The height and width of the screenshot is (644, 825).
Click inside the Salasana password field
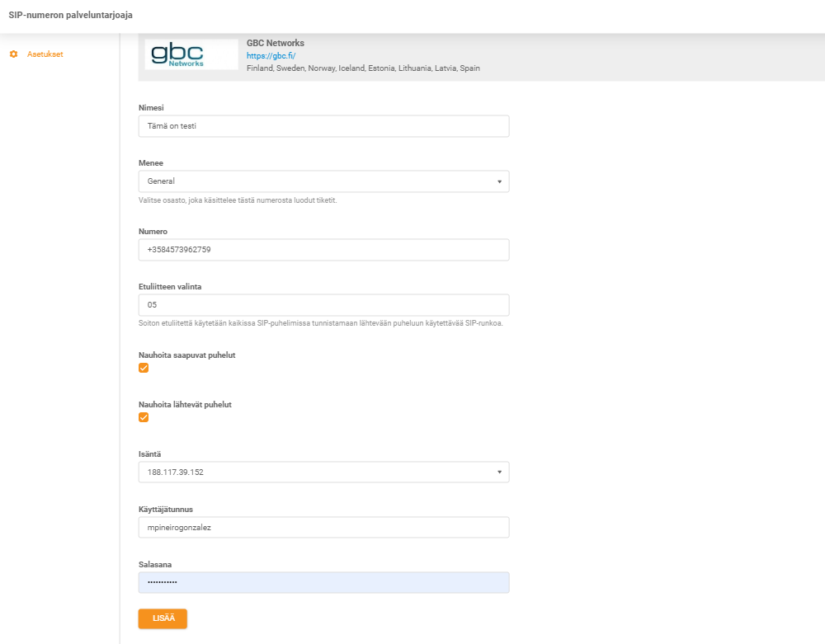323,582
